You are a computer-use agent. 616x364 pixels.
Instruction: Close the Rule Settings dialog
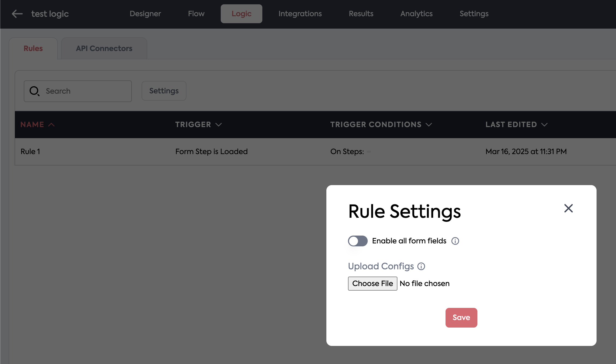[x=568, y=208]
